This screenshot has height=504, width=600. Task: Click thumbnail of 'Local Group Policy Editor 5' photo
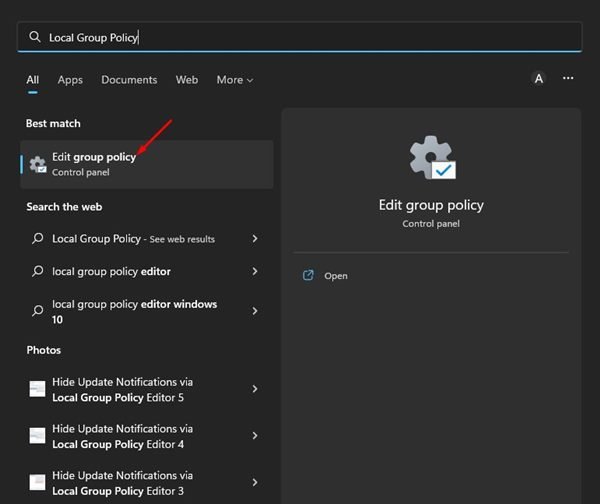click(38, 389)
